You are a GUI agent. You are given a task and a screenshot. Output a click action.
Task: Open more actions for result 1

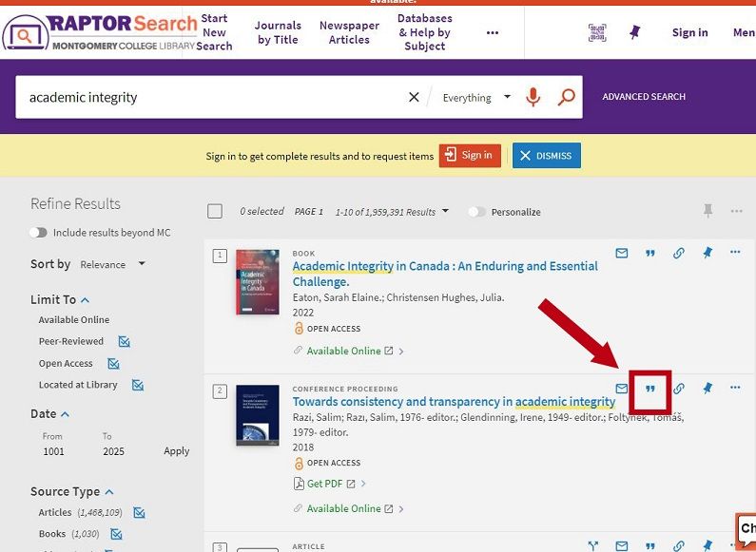(x=735, y=252)
